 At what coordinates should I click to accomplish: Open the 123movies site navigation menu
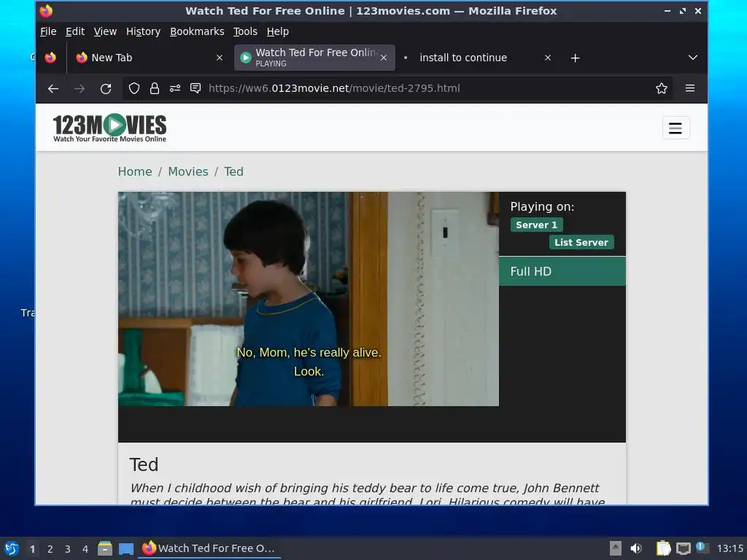[676, 128]
